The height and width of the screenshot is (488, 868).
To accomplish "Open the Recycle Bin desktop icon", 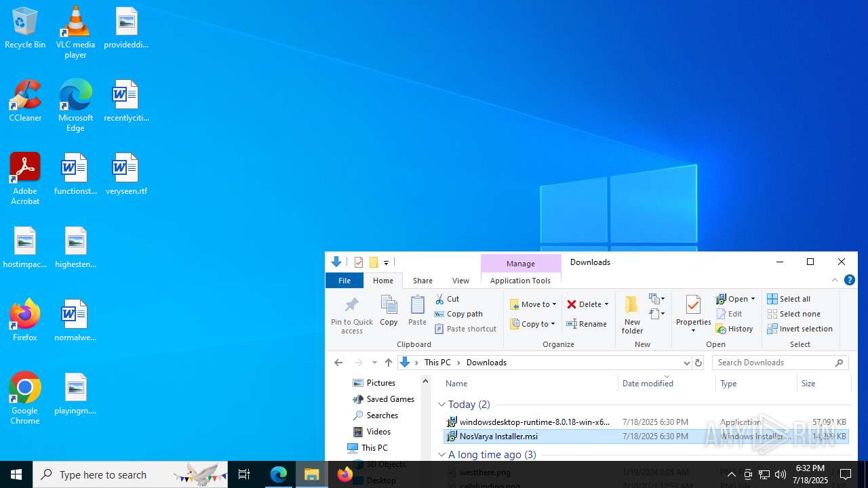I will (25, 28).
